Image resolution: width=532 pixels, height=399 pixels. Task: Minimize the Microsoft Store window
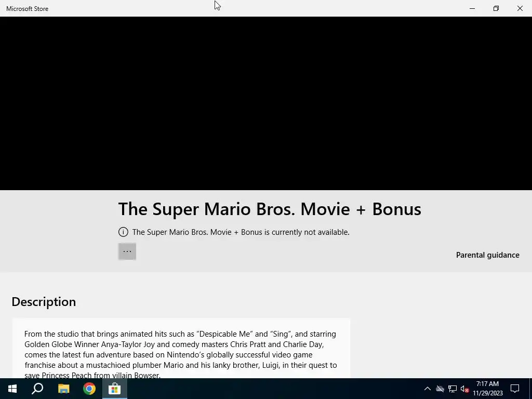point(472,8)
